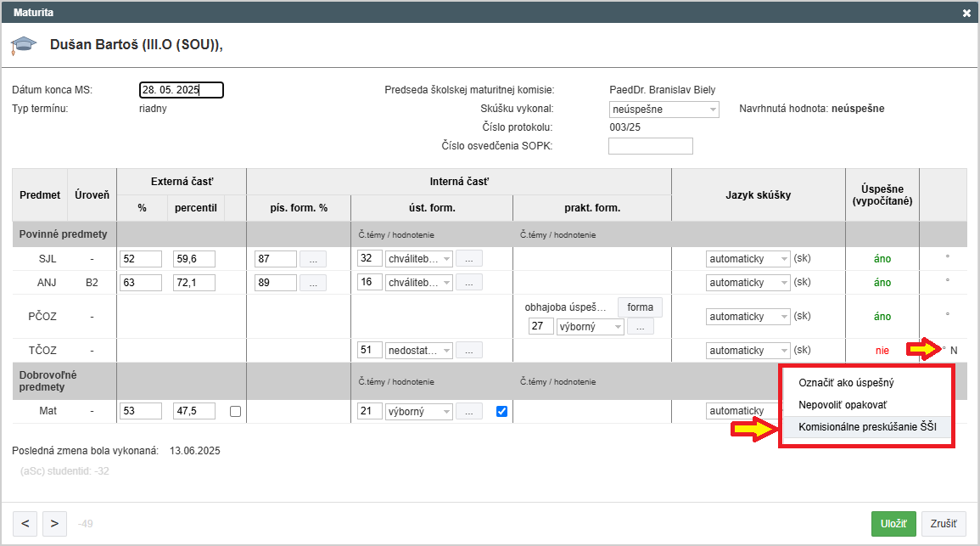Image resolution: width=980 pixels, height=546 pixels.
Task: Tick the unchecked Mat external part checkbox
Action: [236, 412]
